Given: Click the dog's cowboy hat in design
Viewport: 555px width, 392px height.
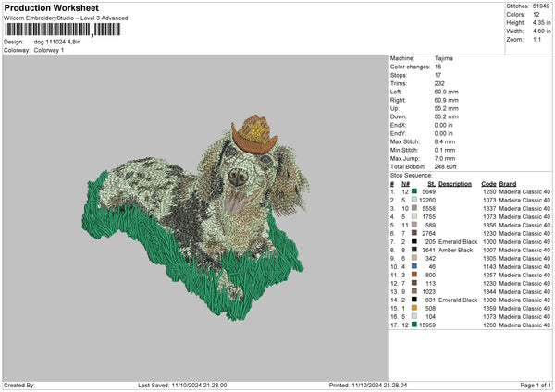Looking at the screenshot, I should (253, 132).
